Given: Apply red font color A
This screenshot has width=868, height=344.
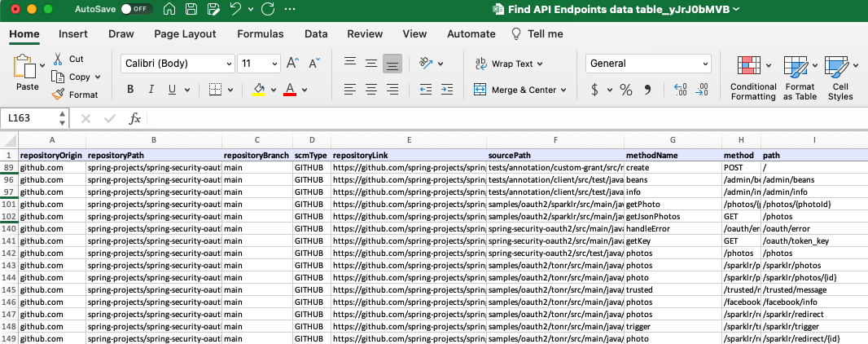Looking at the screenshot, I should pyautogui.click(x=290, y=89).
